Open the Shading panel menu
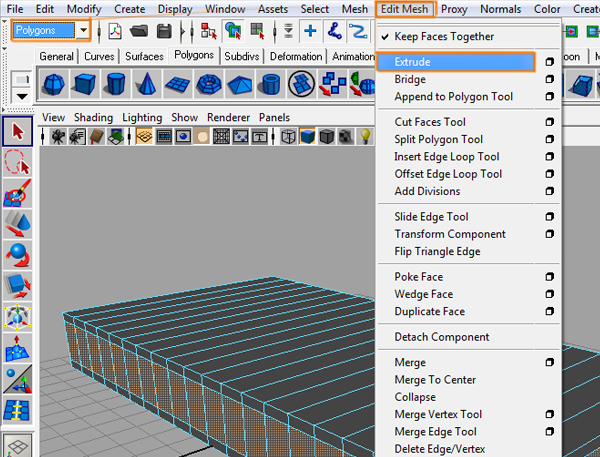This screenshot has height=457, width=600. pos(93,118)
